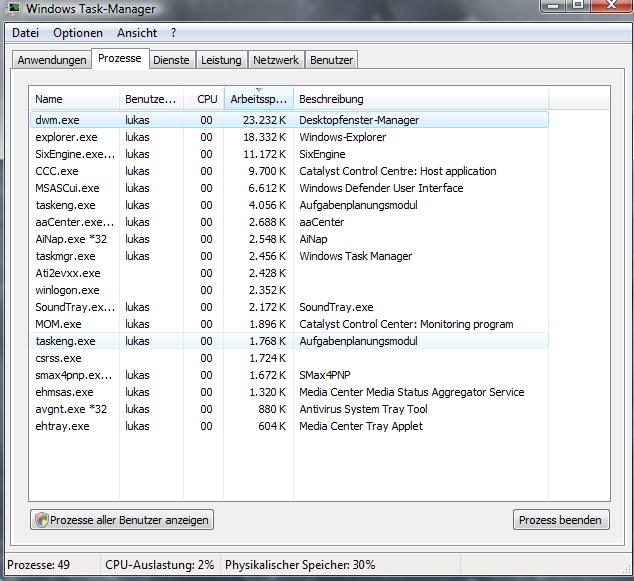Click Prozesse aller Benutzer anzeigen button

click(x=122, y=520)
